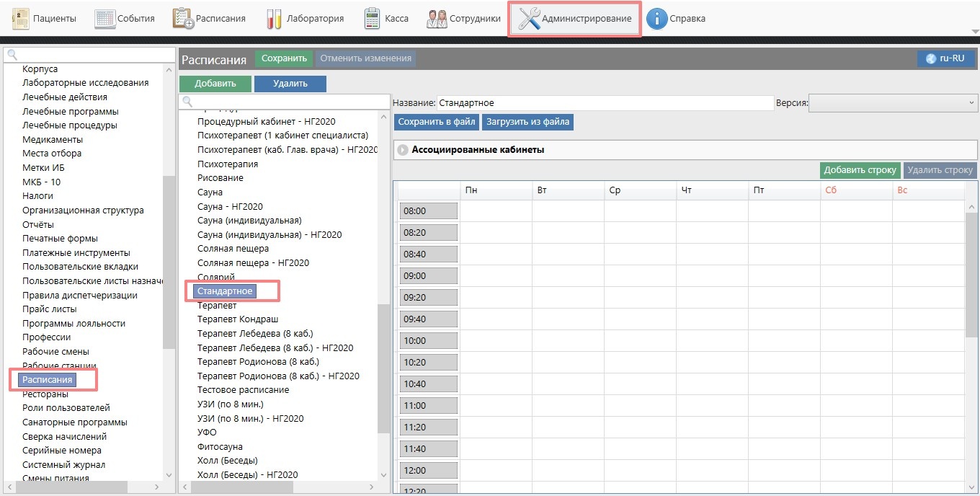Image resolution: width=980 pixels, height=496 pixels.
Task: Open the ru-RU language selector
Action: pyautogui.click(x=945, y=59)
